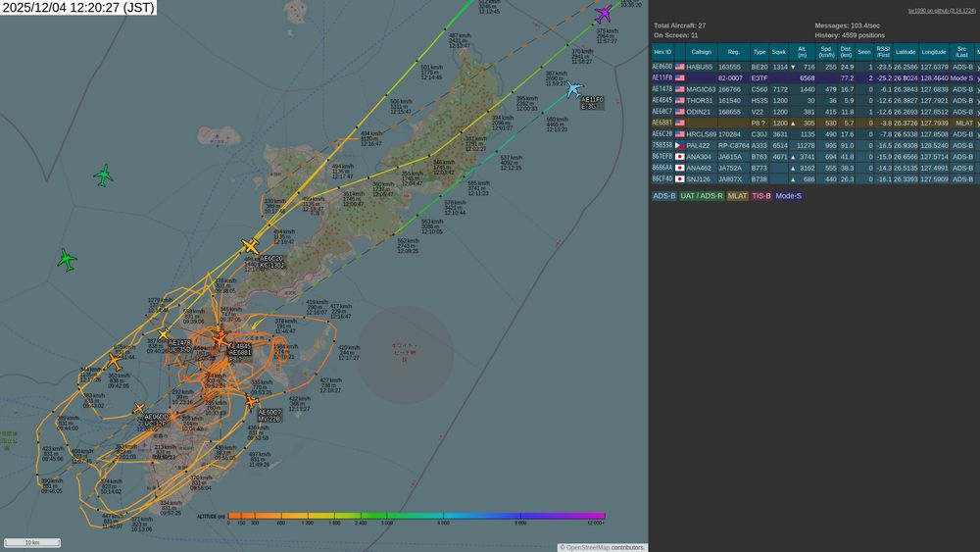This screenshot has width=980, height=552.
Task: Click registration RP-C8764 in the table
Action: point(733,146)
